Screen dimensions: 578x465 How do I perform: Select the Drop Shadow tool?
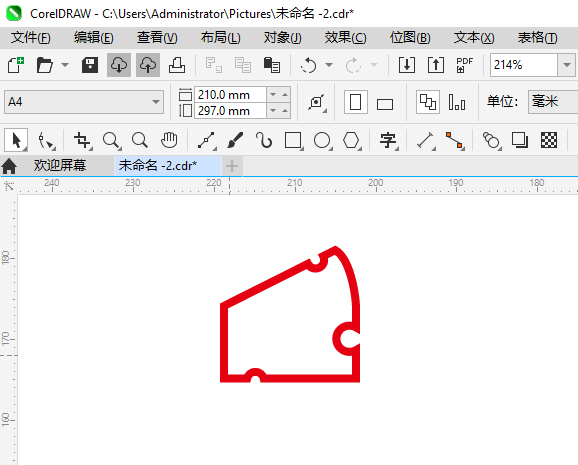tap(520, 140)
